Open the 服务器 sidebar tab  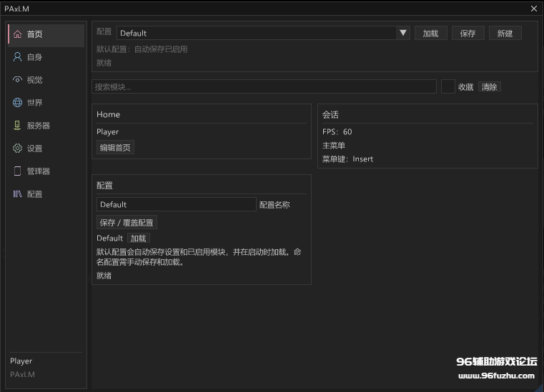46,126
